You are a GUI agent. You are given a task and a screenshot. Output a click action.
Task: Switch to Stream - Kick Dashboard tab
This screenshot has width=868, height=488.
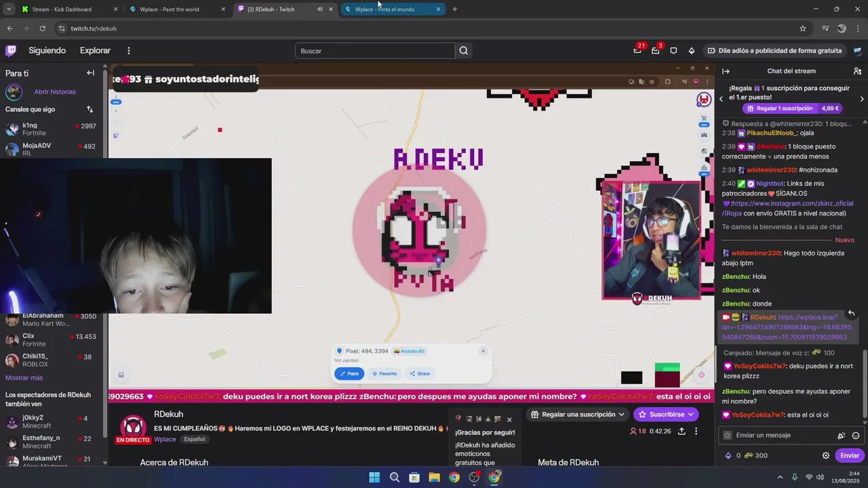coord(68,9)
